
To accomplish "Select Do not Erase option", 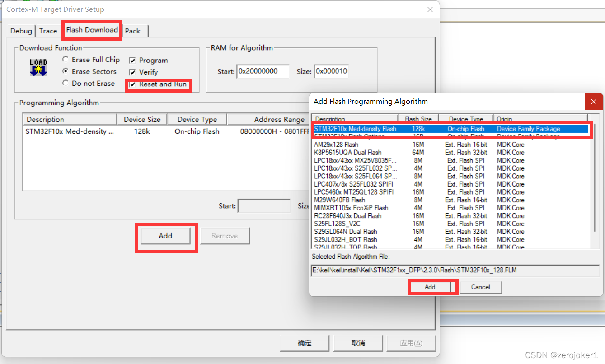I will coord(89,83).
